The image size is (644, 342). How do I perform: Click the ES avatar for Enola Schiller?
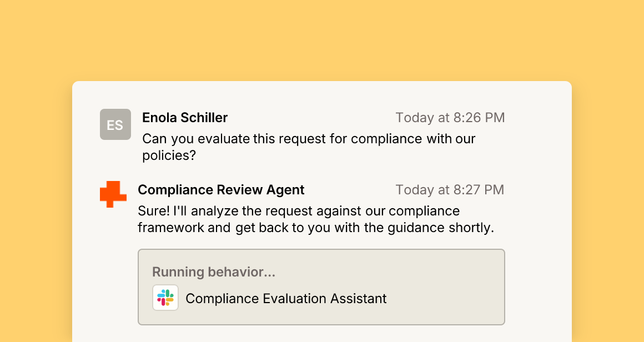click(115, 124)
